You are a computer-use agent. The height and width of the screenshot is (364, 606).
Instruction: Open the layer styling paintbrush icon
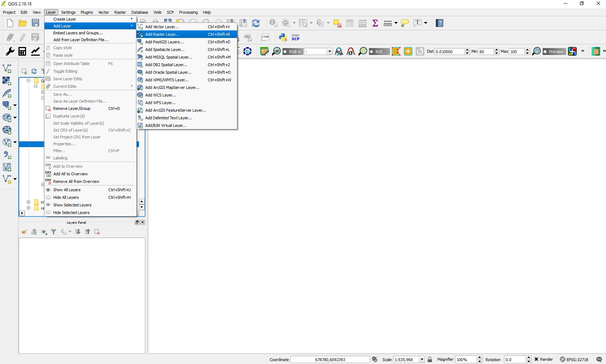24,232
